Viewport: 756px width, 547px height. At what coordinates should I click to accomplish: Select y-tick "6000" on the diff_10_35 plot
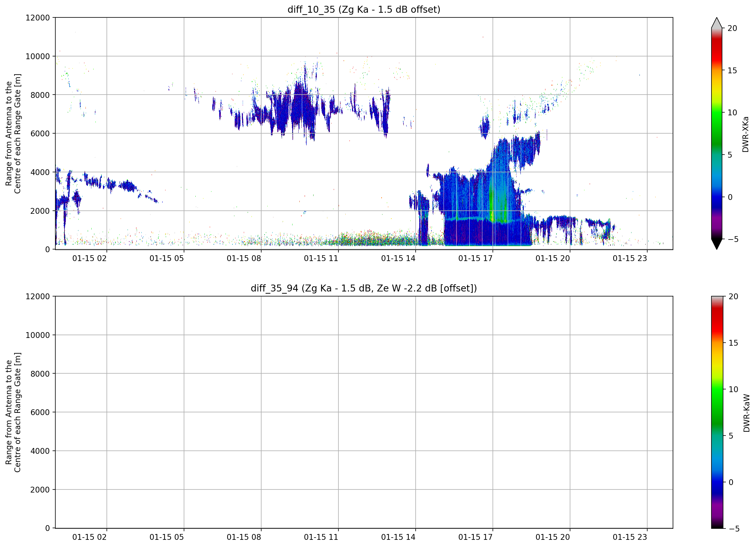pos(40,134)
